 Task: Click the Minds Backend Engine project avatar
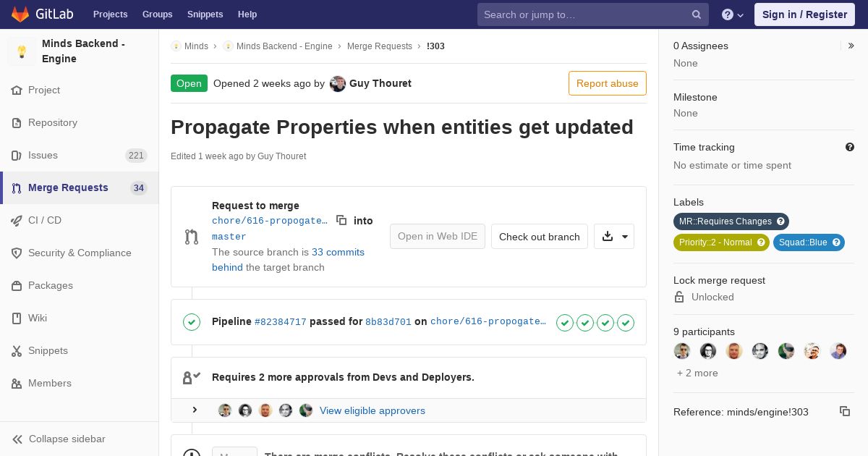[x=22, y=51]
